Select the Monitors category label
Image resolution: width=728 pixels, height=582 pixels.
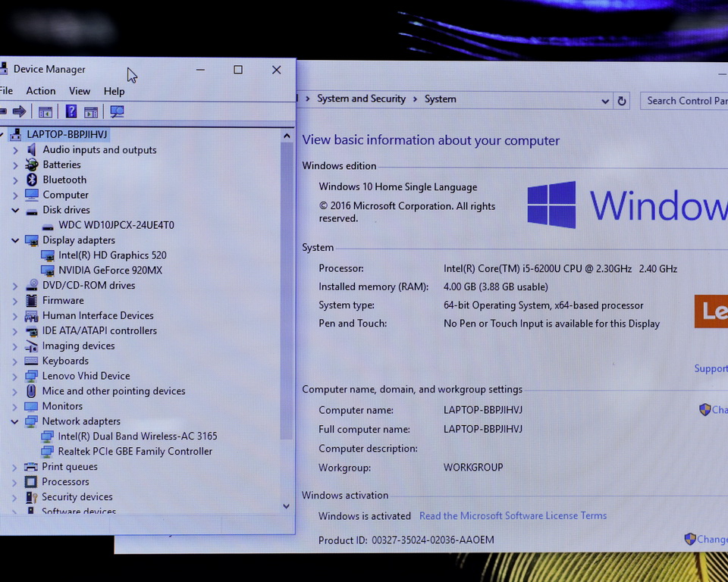(x=62, y=406)
